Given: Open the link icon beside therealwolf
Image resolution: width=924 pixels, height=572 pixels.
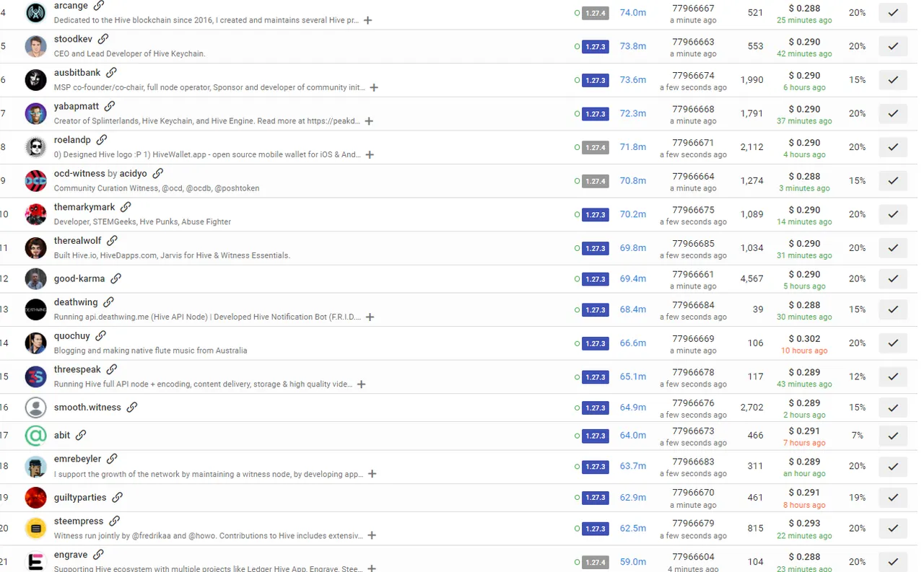Looking at the screenshot, I should click(112, 241).
